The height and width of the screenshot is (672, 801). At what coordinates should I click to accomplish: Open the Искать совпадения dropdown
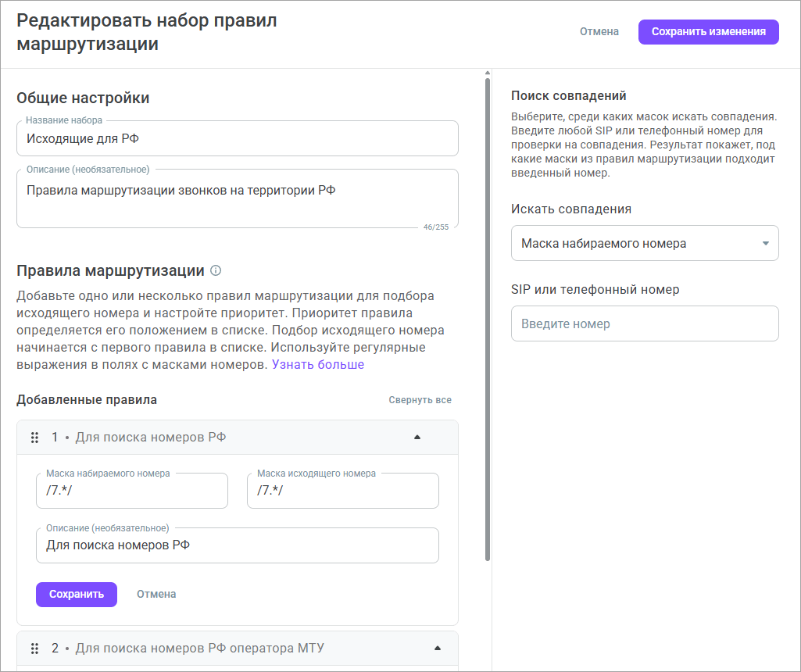[x=645, y=242]
